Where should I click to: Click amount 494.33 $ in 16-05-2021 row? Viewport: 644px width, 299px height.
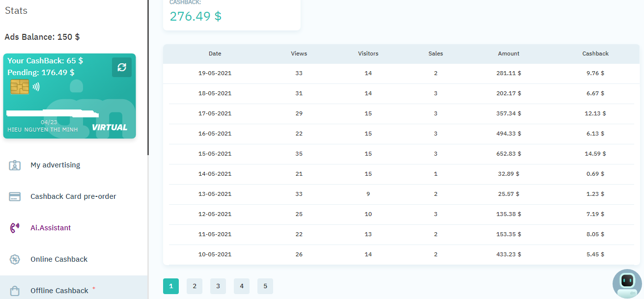(x=508, y=134)
